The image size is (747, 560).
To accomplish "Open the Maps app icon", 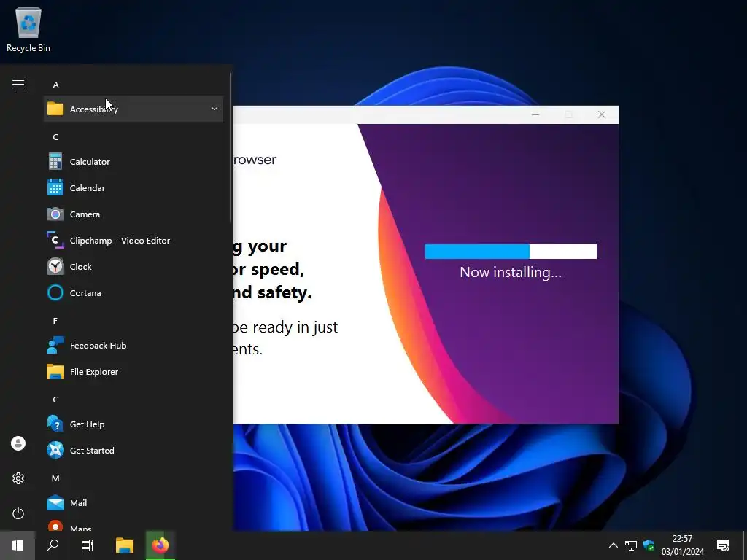I will pos(55,526).
